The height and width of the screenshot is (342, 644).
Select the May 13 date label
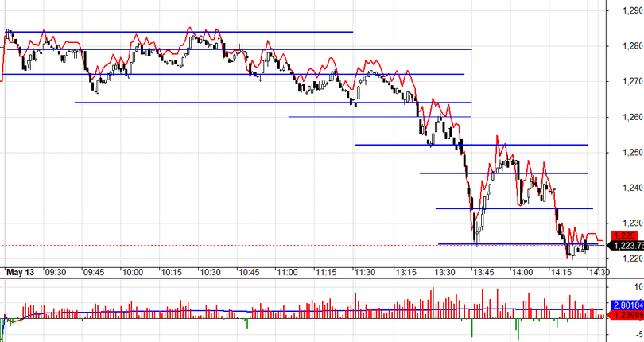pos(21,272)
